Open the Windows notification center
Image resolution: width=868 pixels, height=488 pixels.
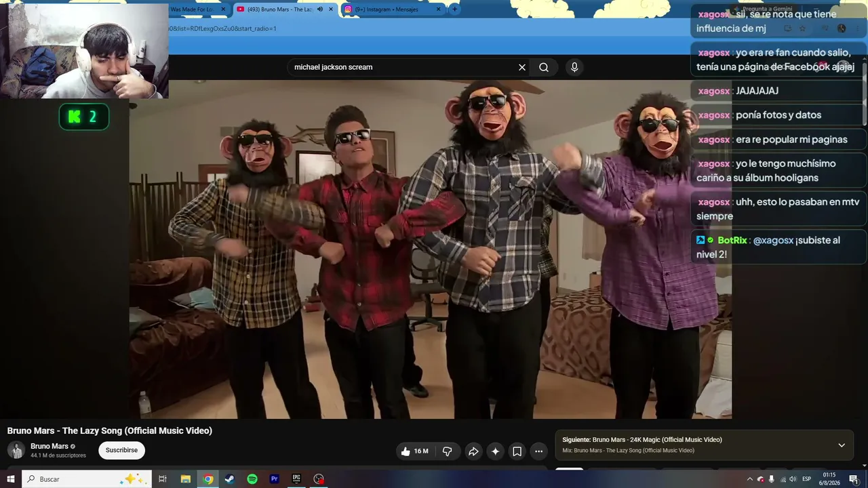point(854,479)
